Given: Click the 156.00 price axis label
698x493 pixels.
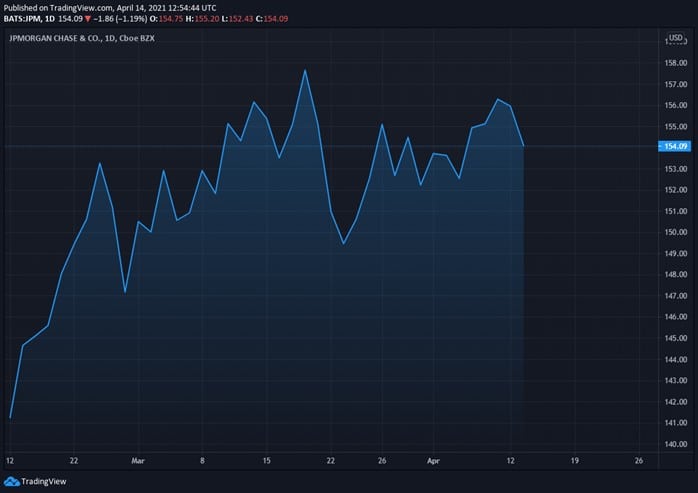Looking at the screenshot, I should (676, 105).
